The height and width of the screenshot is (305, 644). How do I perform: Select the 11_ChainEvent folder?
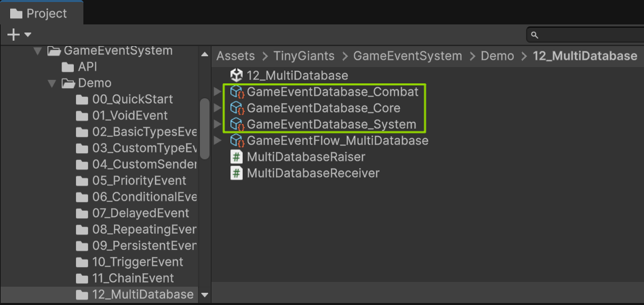tap(133, 278)
